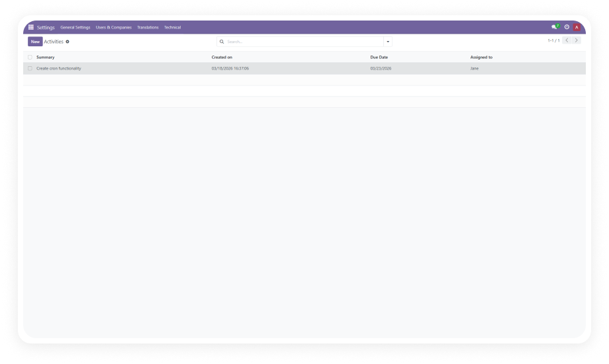This screenshot has width=609, height=364.
Task: Click the created timestamp starting 03/18/2026
Action: [230, 68]
